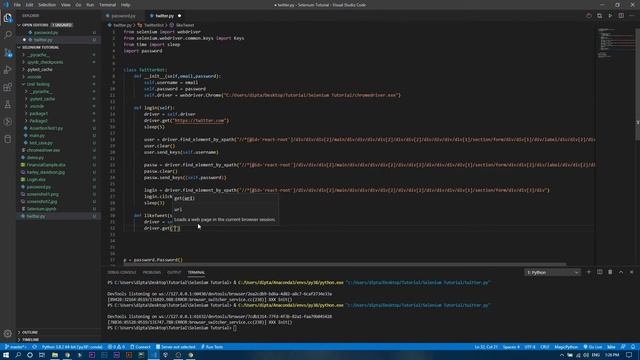Open the Selection menu
The width and height of the screenshot is (640, 360).
click(x=47, y=5)
